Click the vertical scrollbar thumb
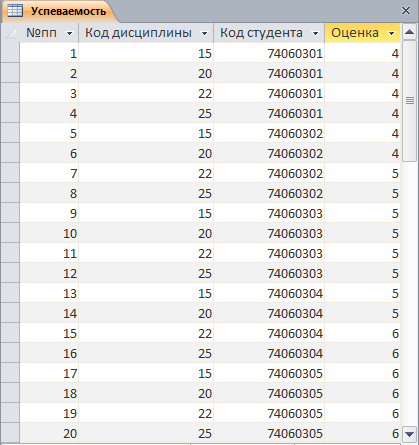 409,101
